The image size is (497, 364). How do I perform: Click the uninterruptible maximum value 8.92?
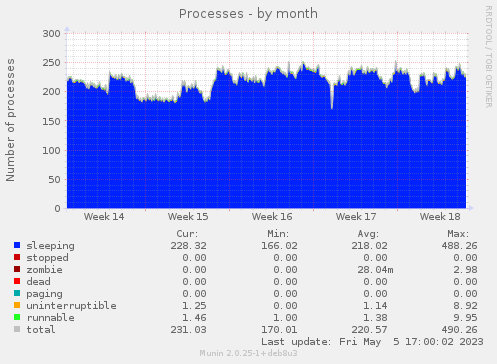(x=465, y=306)
